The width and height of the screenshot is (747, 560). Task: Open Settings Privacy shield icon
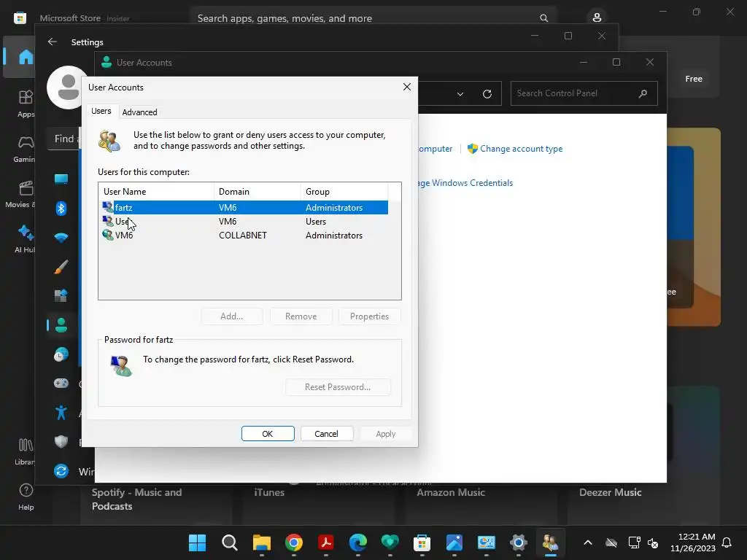[61, 442]
